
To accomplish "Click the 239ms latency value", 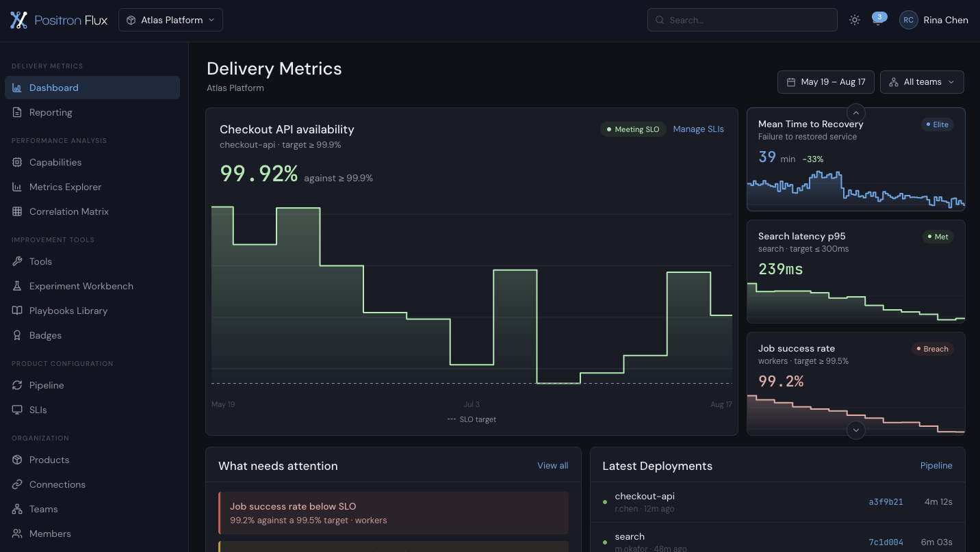I will point(781,269).
